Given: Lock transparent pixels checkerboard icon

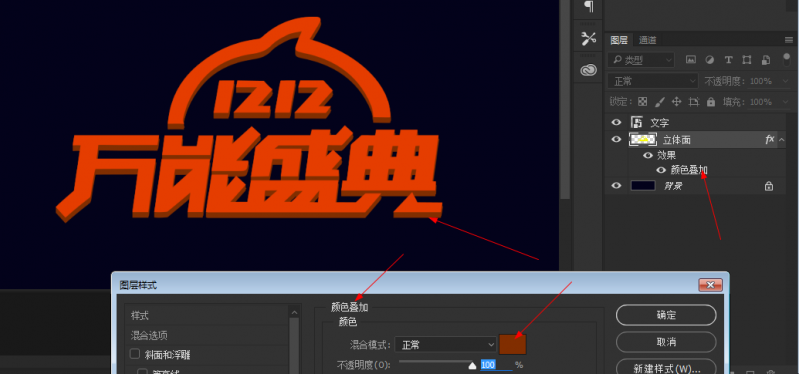Looking at the screenshot, I should [x=643, y=102].
